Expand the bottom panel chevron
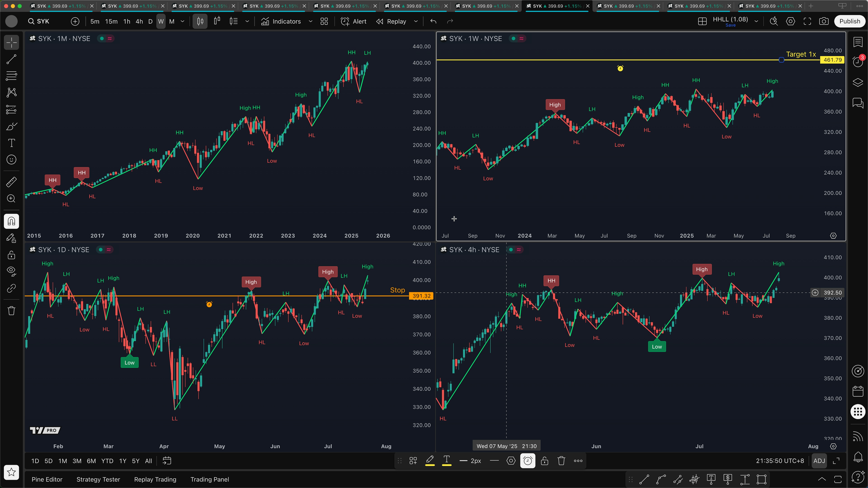 [x=822, y=479]
